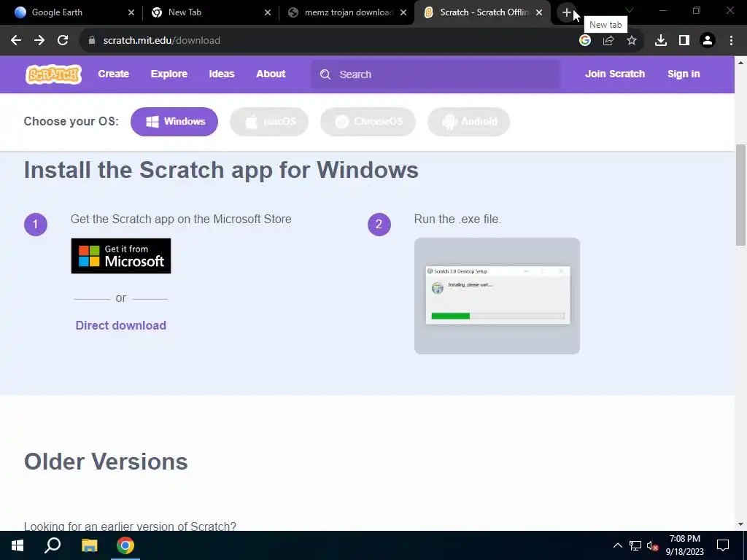
Task: Click the scrollbar up arrow
Action: tap(741, 63)
